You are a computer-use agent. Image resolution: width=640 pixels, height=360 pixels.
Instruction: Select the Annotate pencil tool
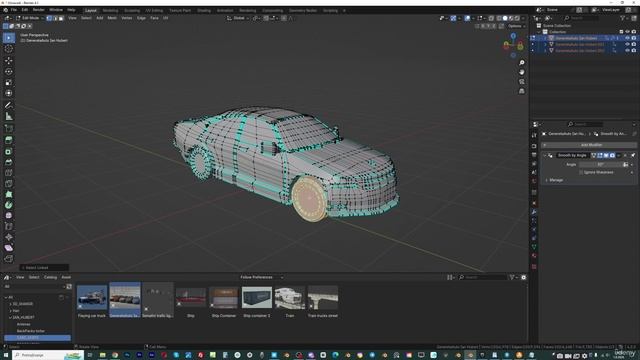[x=9, y=105]
